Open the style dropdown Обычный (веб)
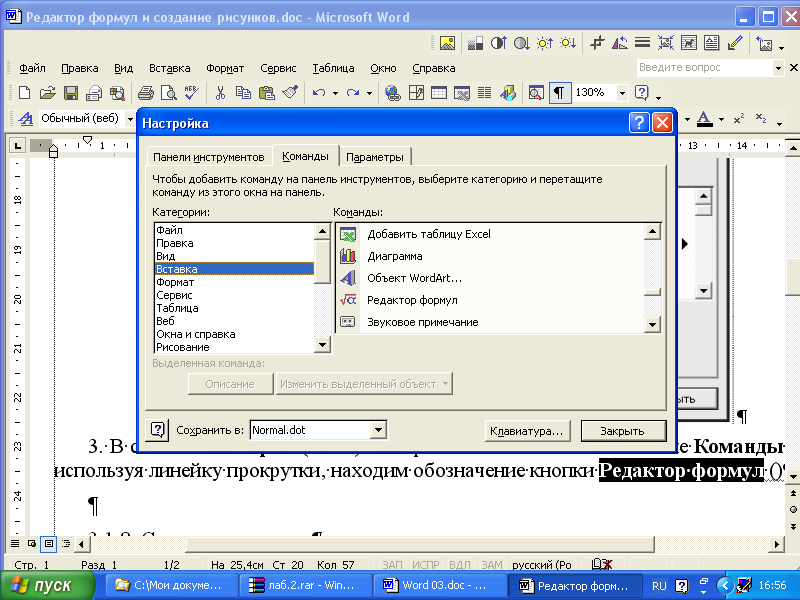800x600 pixels. coord(130,119)
